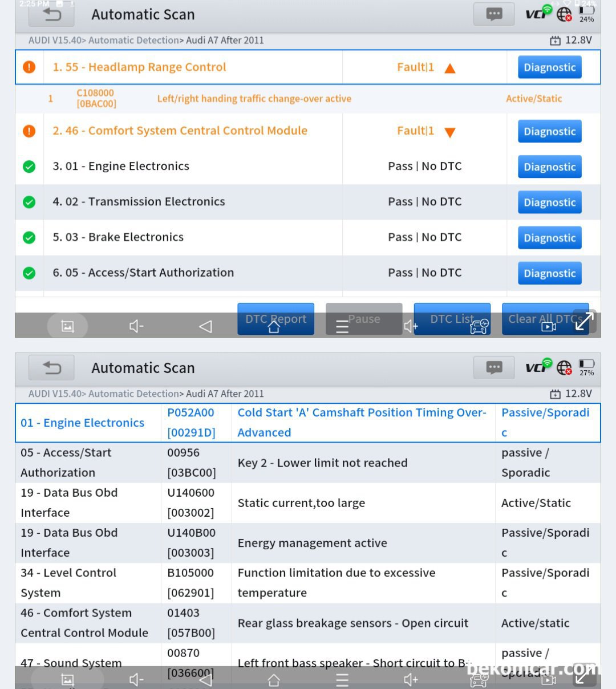This screenshot has width=616, height=689.
Task: Open Diagnostic for 55 - Headlamp Range Control
Action: (550, 67)
